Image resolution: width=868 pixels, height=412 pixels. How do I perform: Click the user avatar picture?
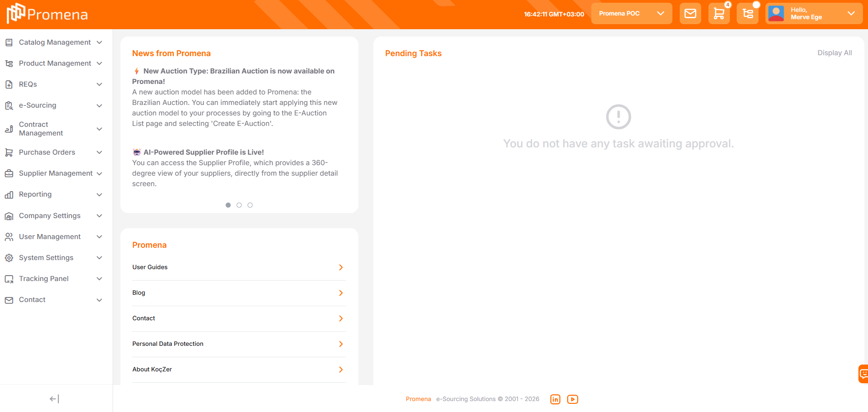coord(776,14)
